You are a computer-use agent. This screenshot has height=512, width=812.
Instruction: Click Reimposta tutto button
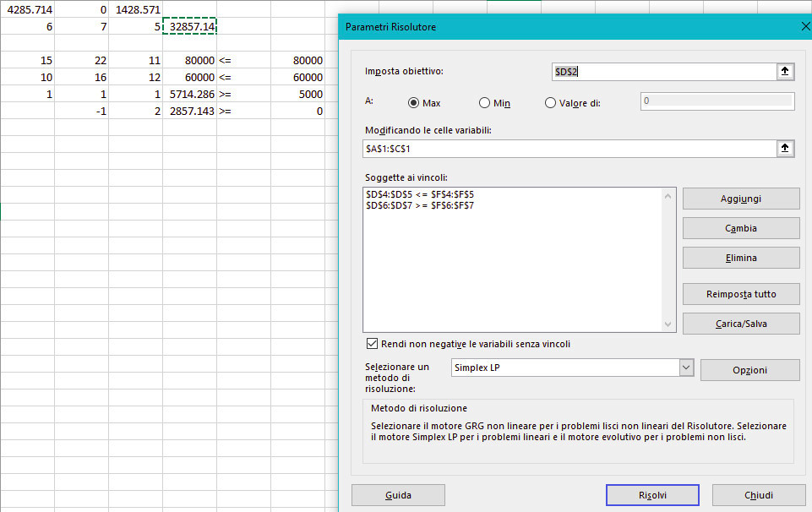pyautogui.click(x=741, y=294)
